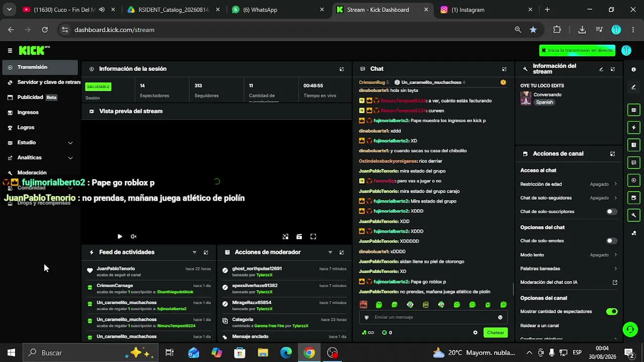Image resolution: width=644 pixels, height=362 pixels.
Task: Open the green support headset button
Action: pos(630,330)
